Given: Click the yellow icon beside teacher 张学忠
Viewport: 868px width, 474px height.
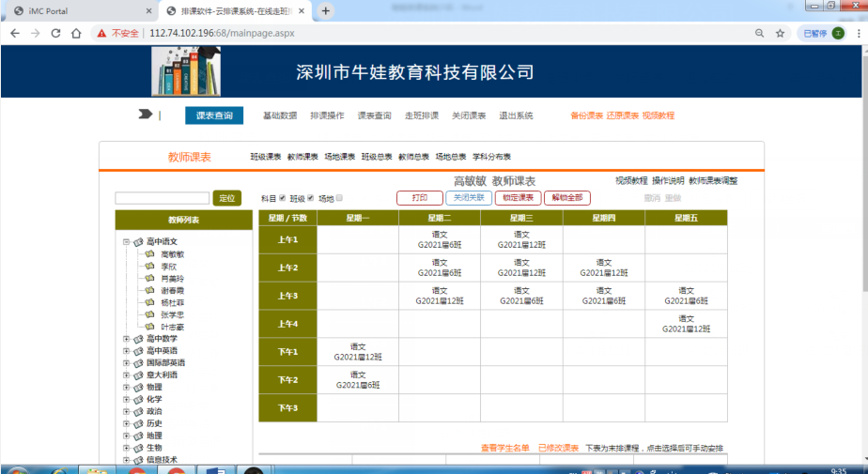Looking at the screenshot, I should (x=149, y=314).
